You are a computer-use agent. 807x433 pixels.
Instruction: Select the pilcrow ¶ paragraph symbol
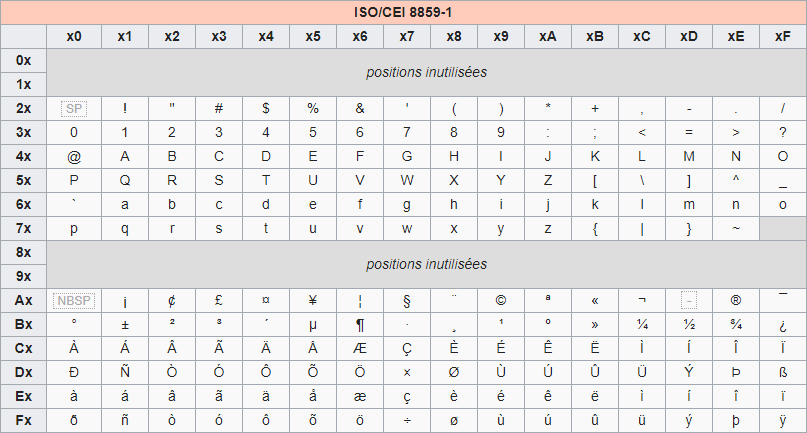click(360, 324)
